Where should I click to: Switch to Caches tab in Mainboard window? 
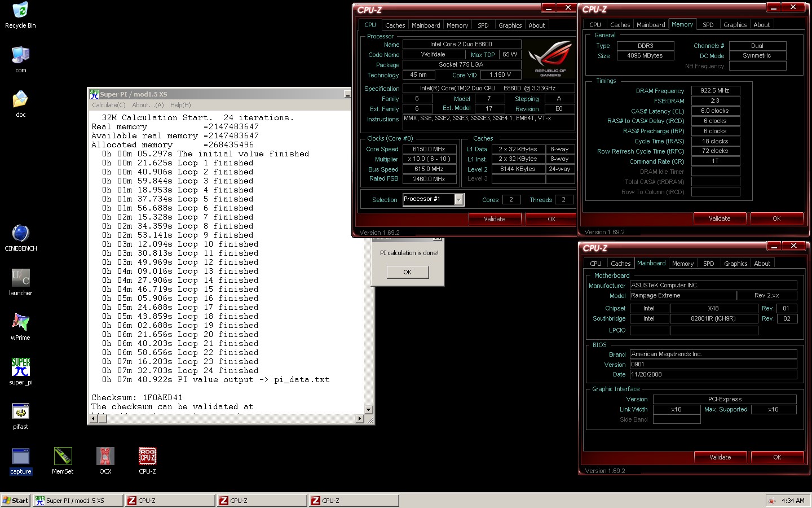pyautogui.click(x=620, y=264)
